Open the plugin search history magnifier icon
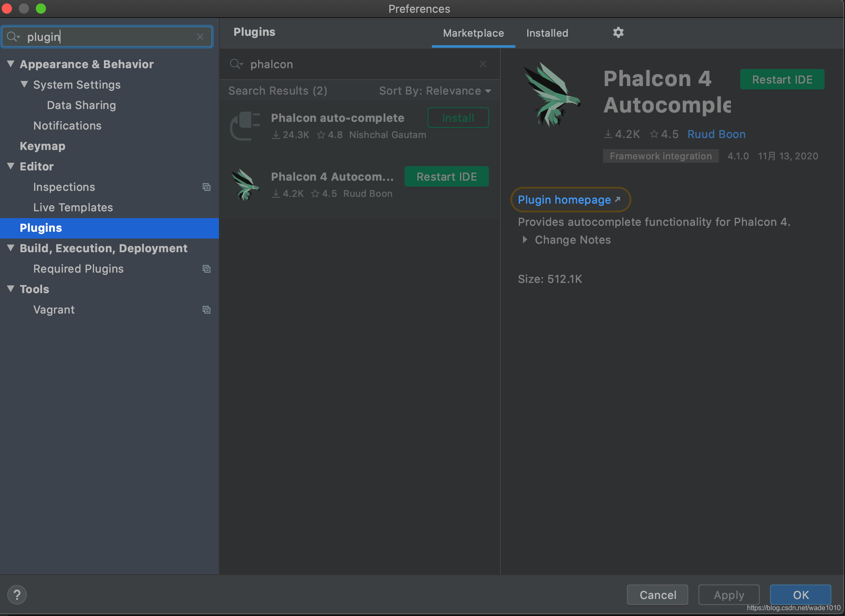845x616 pixels. coord(236,64)
